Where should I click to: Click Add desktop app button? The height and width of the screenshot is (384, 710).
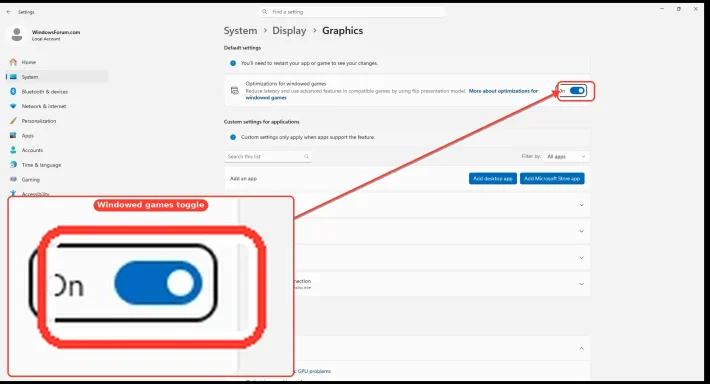coord(493,178)
